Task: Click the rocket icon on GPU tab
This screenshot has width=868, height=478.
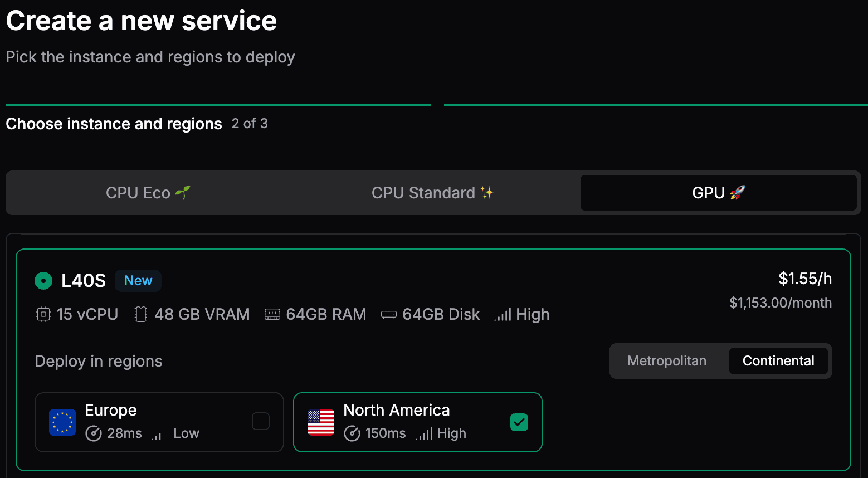Action: tap(737, 193)
